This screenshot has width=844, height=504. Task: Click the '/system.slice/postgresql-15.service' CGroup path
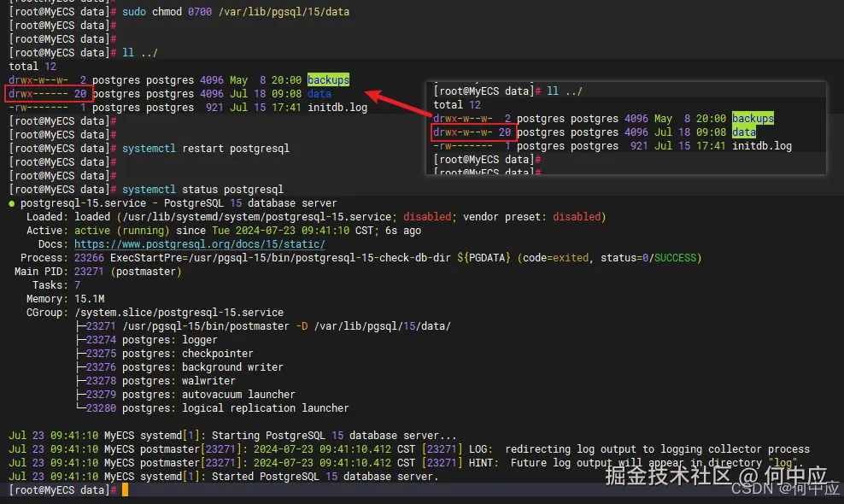pos(179,313)
